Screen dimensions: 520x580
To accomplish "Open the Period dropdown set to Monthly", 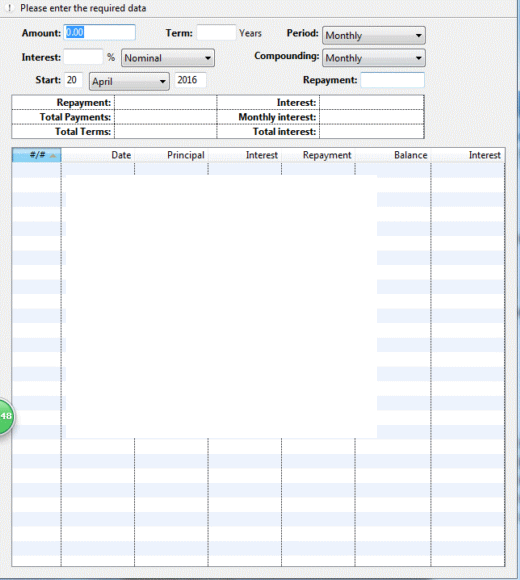I will (x=374, y=36).
